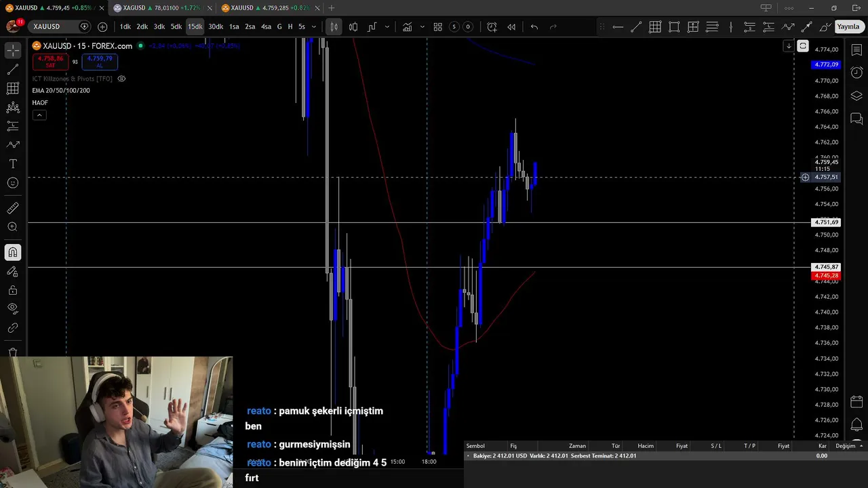
Task: Open the price scale settings dropdown button
Action: (803, 46)
